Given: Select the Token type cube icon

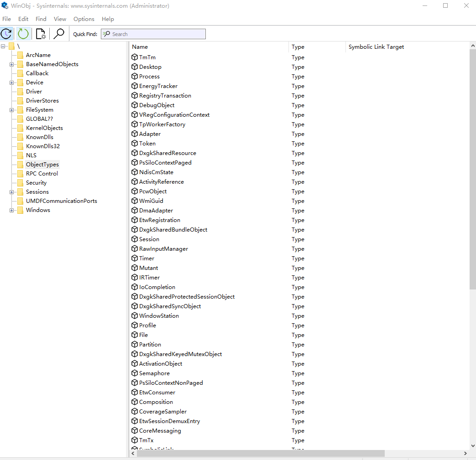Looking at the screenshot, I should [x=135, y=144].
